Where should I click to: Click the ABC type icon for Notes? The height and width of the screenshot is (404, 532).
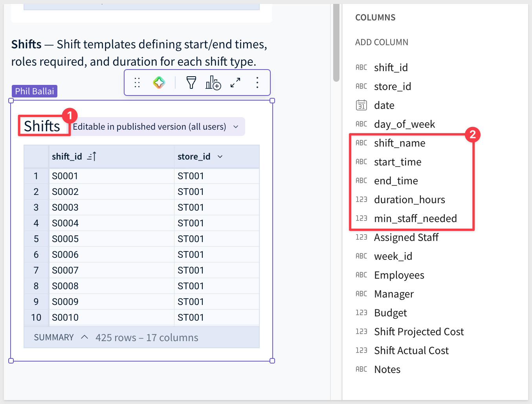click(361, 369)
